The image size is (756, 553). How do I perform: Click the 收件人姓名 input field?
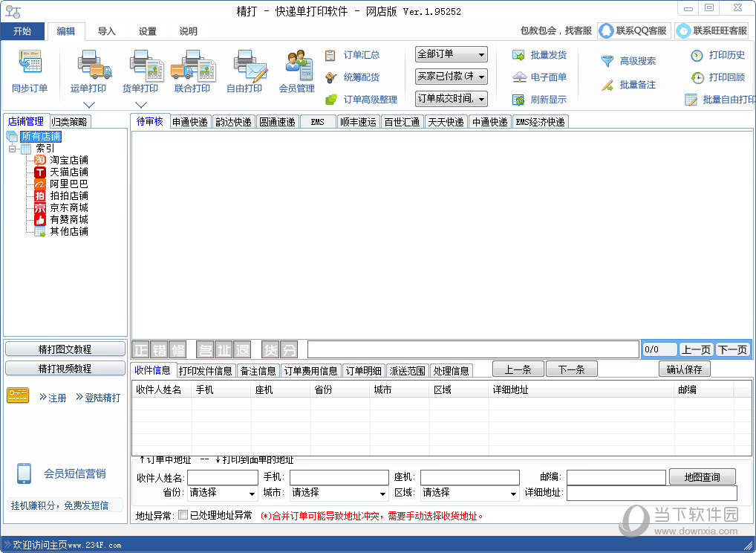click(222, 477)
